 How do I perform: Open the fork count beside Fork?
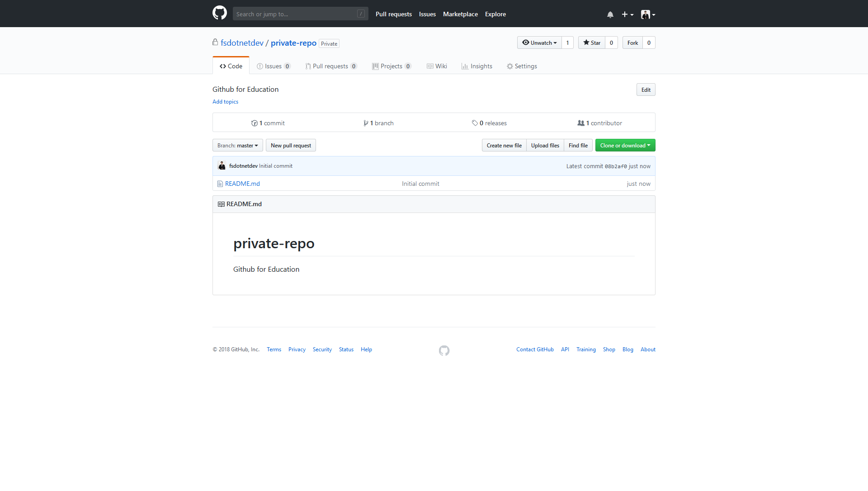(x=649, y=42)
